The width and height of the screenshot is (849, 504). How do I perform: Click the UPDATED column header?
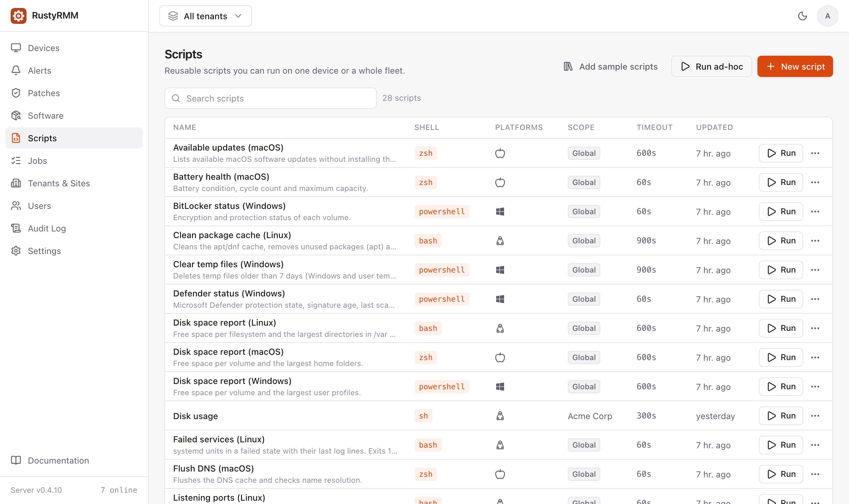click(714, 127)
